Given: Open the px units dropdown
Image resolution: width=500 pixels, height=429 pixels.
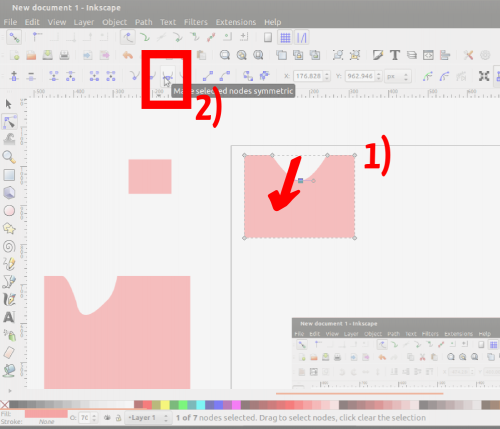Looking at the screenshot, I should [398, 76].
